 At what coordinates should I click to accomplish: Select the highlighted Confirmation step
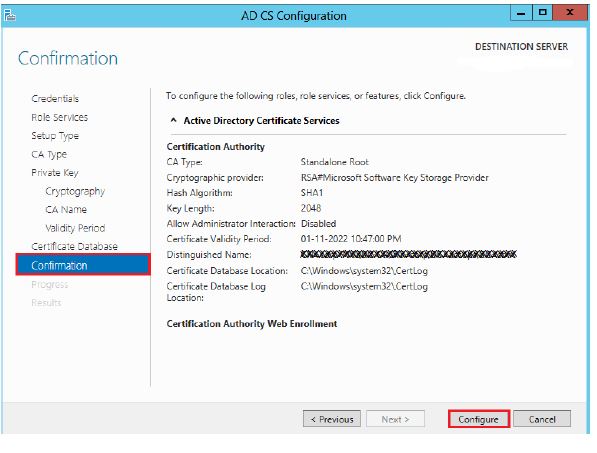(83, 265)
